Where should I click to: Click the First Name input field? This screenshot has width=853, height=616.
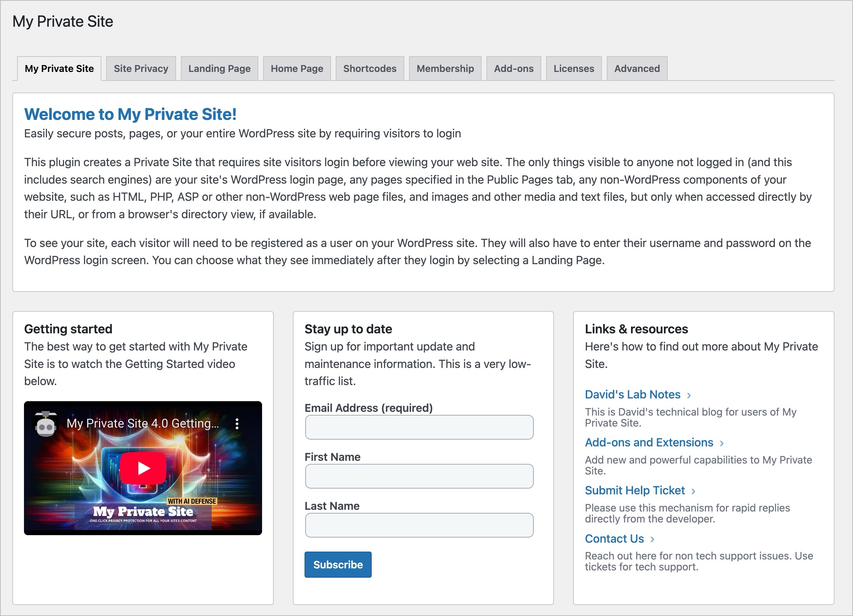pos(419,476)
